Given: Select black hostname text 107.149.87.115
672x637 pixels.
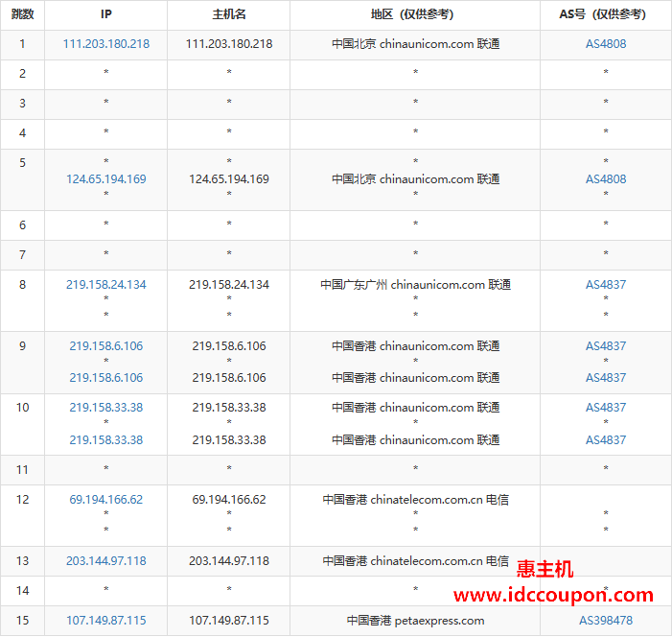Looking at the screenshot, I should pos(229,621).
